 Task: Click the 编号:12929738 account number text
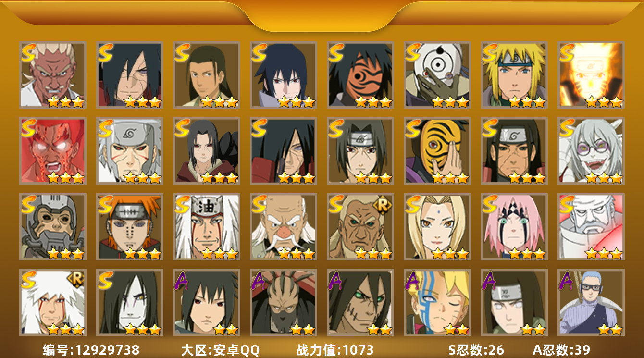pyautogui.click(x=91, y=349)
